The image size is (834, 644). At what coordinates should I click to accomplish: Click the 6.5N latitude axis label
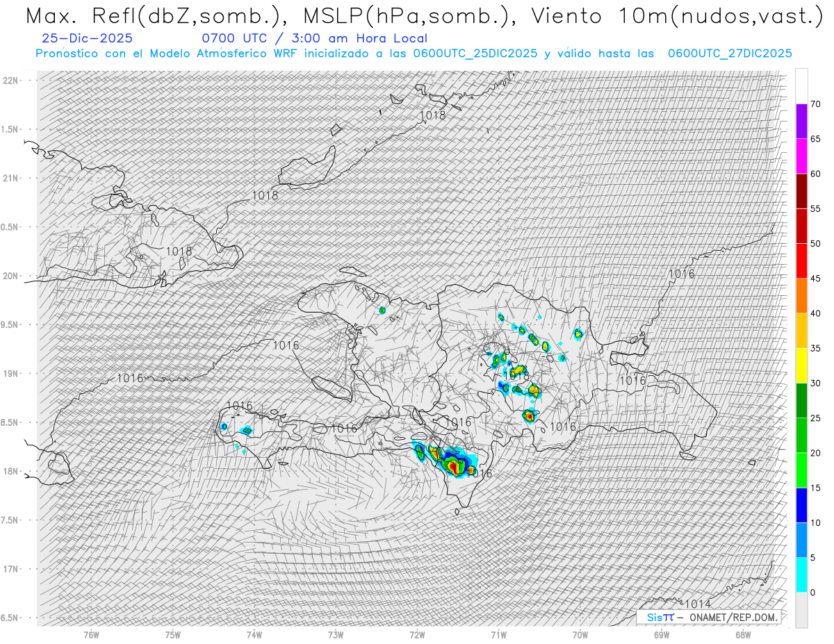10,618
